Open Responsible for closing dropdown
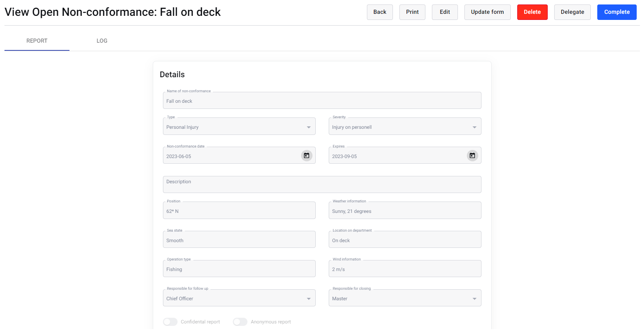 [x=405, y=298]
